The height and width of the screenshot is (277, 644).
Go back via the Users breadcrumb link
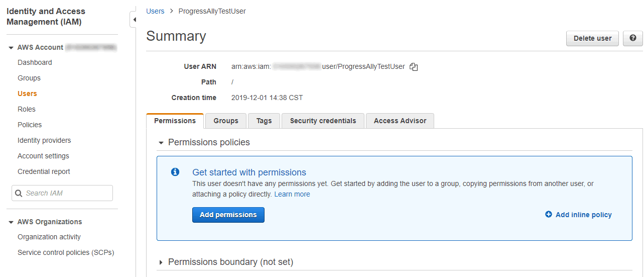[x=155, y=11]
